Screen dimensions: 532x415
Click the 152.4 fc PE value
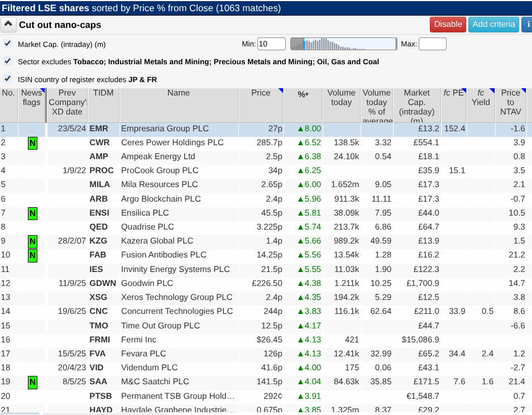coord(454,128)
